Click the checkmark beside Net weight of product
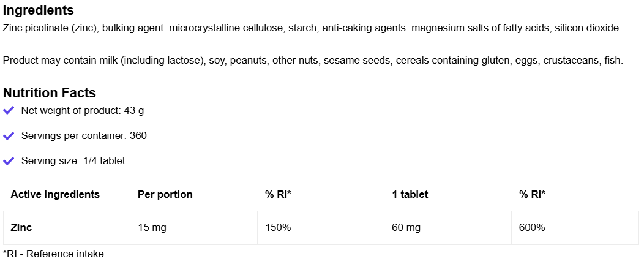 pos(9,111)
